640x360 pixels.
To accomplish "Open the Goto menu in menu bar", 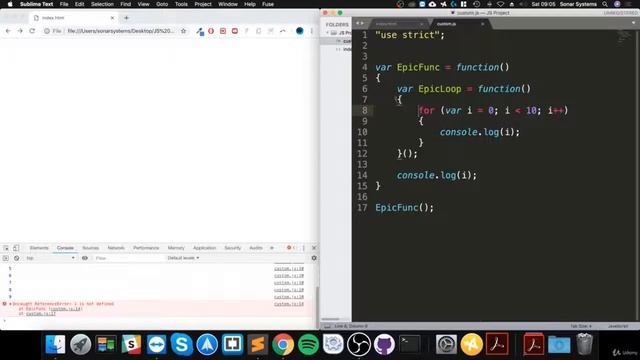I will (162, 4).
